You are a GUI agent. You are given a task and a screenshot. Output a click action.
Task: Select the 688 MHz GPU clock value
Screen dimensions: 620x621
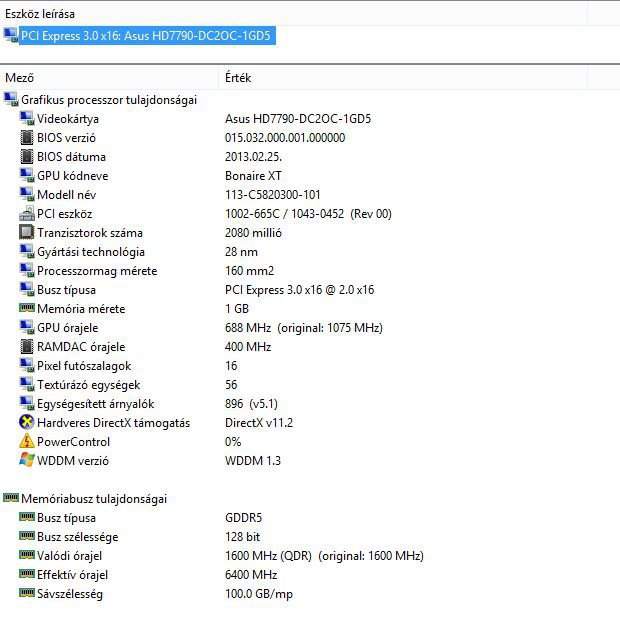304,328
